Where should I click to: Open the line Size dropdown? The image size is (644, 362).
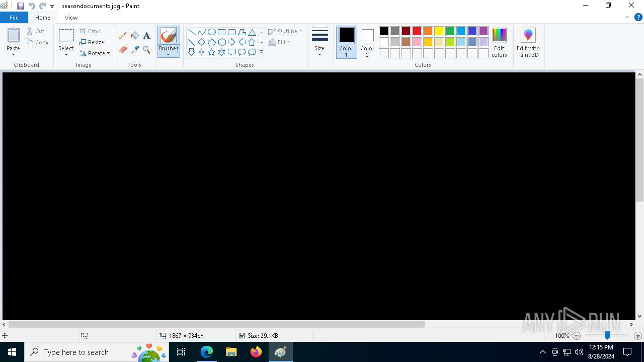(x=319, y=42)
